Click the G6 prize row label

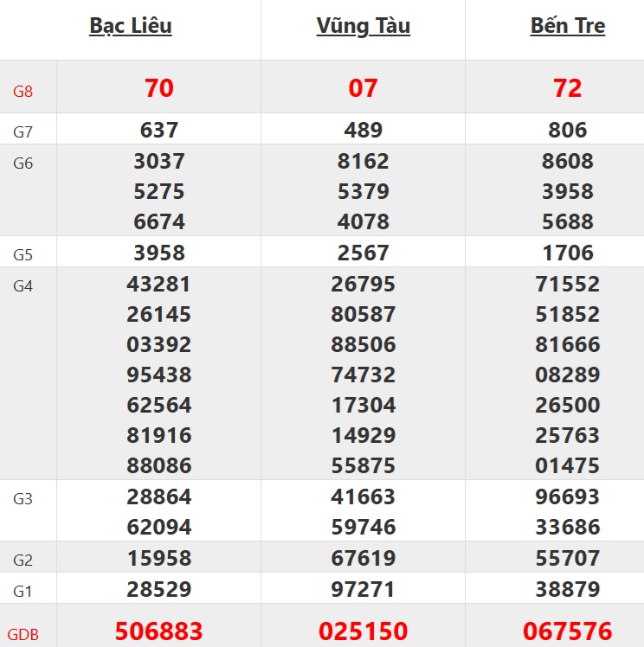pos(23,163)
